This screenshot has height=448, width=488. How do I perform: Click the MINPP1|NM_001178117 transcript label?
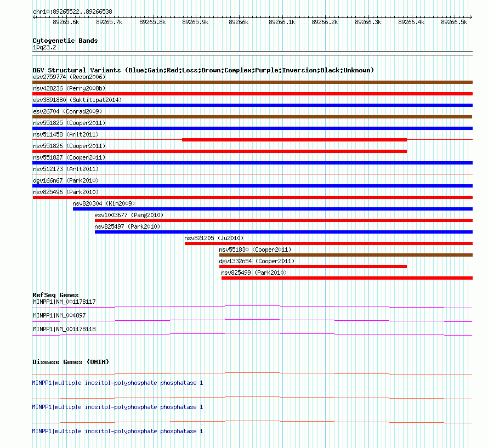pyautogui.click(x=64, y=302)
